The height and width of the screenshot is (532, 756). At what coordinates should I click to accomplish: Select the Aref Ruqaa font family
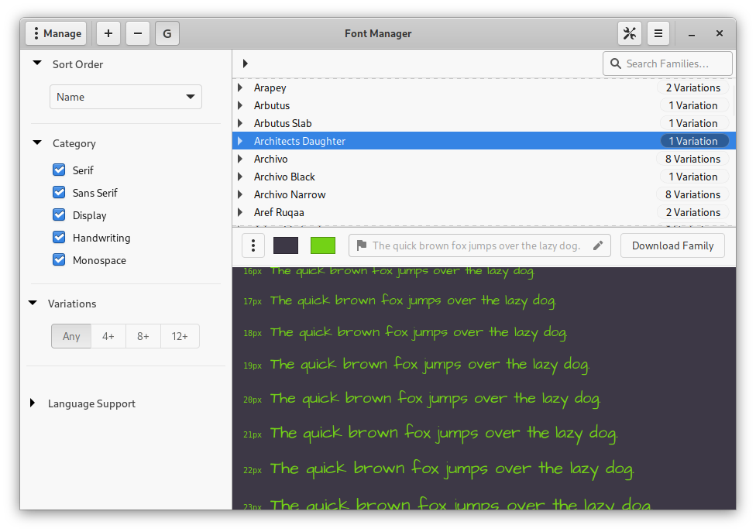(x=279, y=212)
